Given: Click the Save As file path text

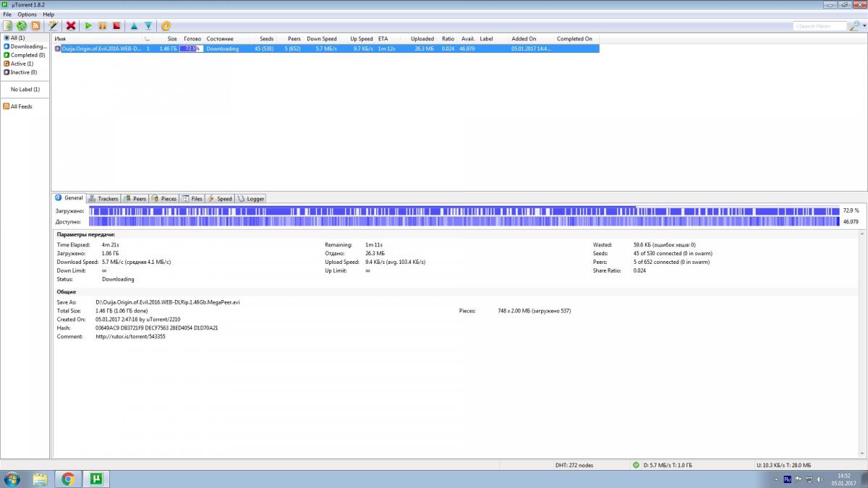Looking at the screenshot, I should click(x=168, y=302).
